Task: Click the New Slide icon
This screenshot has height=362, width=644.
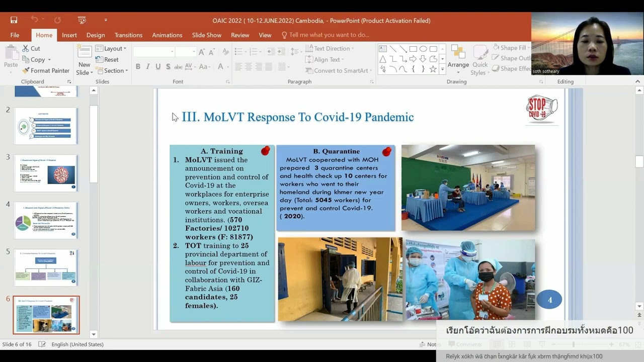Action: [84, 52]
